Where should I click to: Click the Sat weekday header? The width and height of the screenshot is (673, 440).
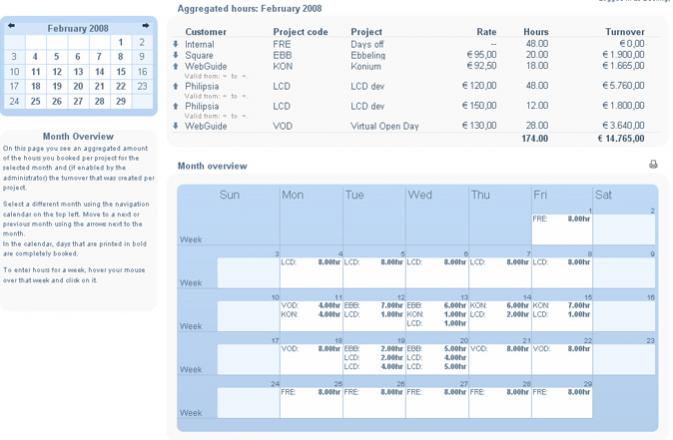coord(603,195)
